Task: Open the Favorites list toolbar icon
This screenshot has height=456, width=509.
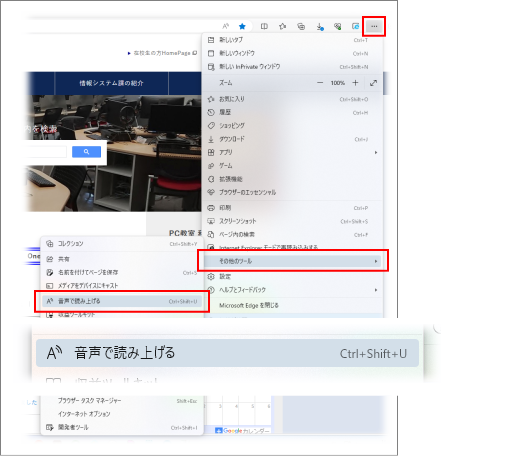Action: (x=283, y=26)
